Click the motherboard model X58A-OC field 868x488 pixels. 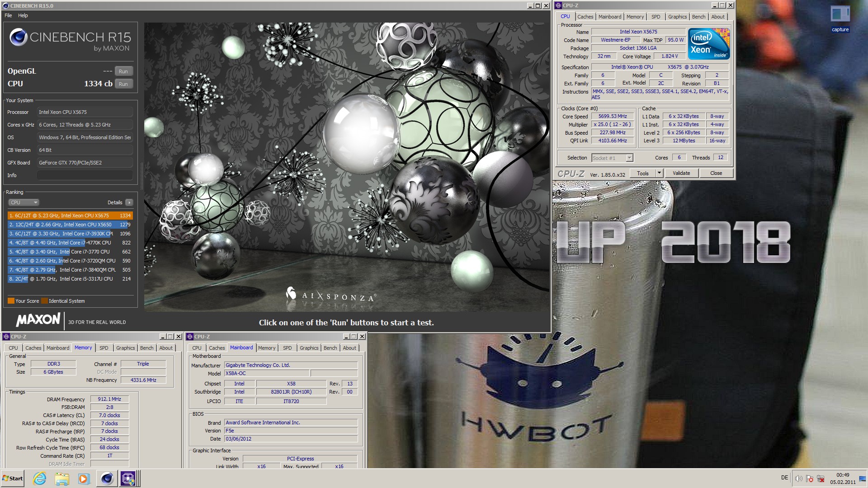(267, 373)
